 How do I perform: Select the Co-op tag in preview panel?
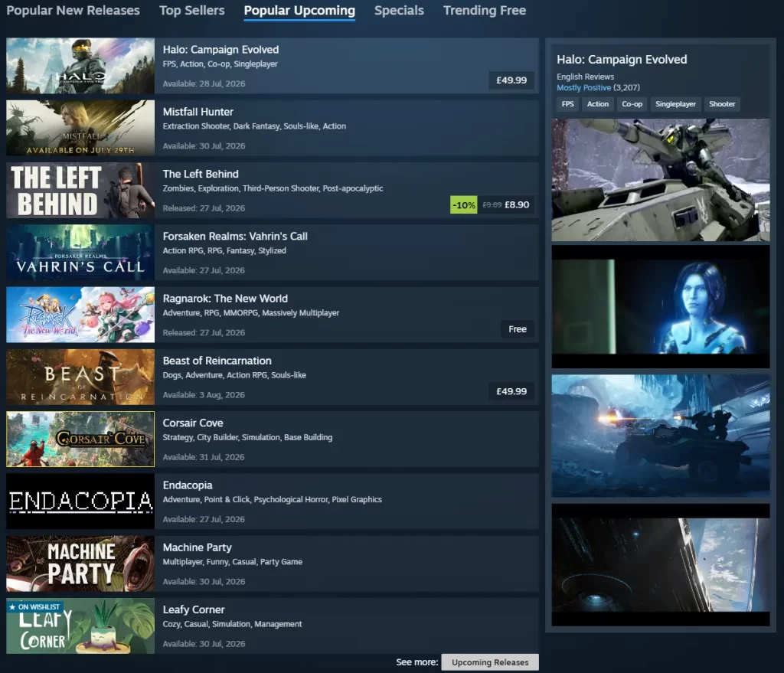pos(632,104)
